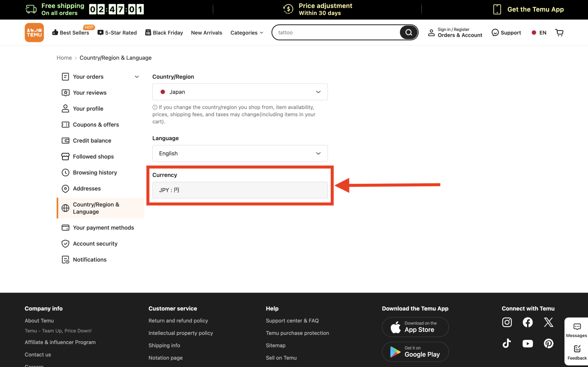Screen dimensions: 588x367
Task: Open the Messages floating button
Action: 577,330
